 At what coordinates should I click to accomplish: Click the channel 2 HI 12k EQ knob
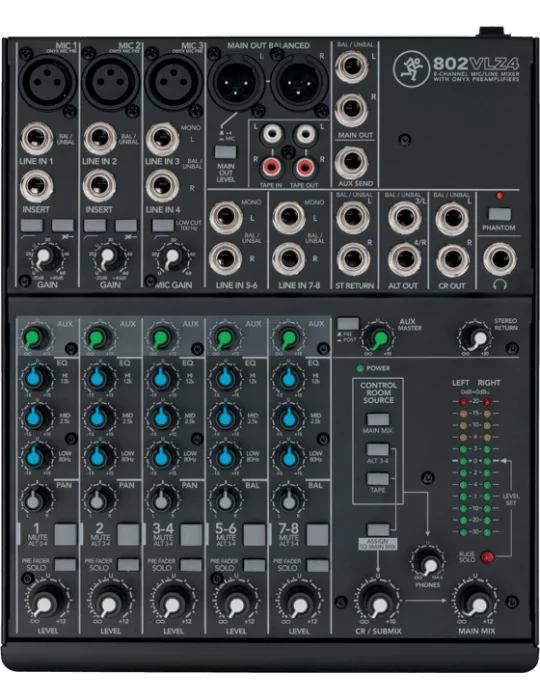coord(98,378)
